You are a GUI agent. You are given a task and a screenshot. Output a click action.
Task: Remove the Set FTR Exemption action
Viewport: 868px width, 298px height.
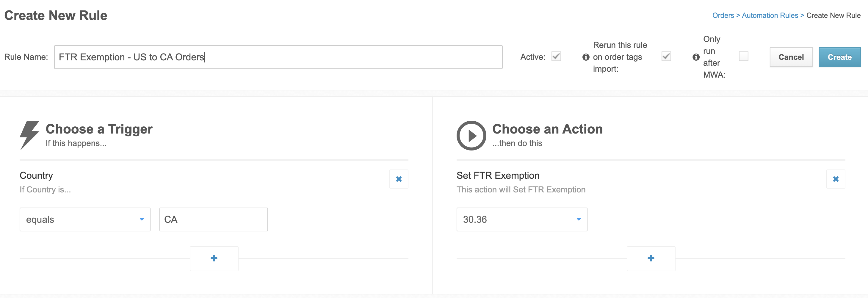835,179
